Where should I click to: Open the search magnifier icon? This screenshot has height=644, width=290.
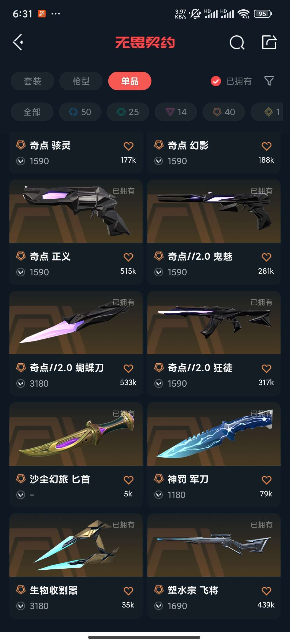click(237, 42)
